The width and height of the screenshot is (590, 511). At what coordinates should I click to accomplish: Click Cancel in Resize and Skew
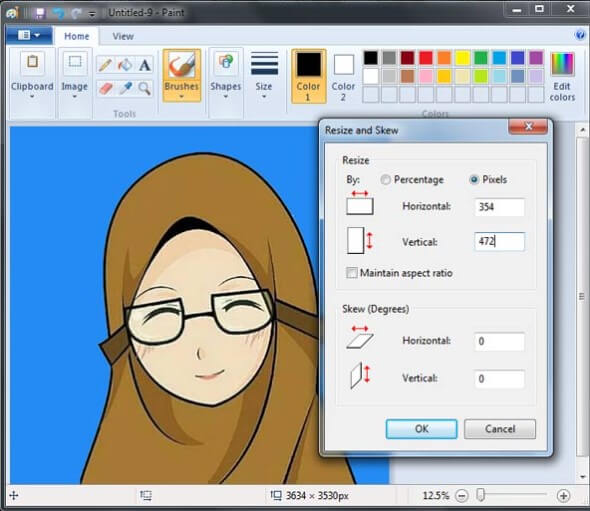(x=500, y=429)
